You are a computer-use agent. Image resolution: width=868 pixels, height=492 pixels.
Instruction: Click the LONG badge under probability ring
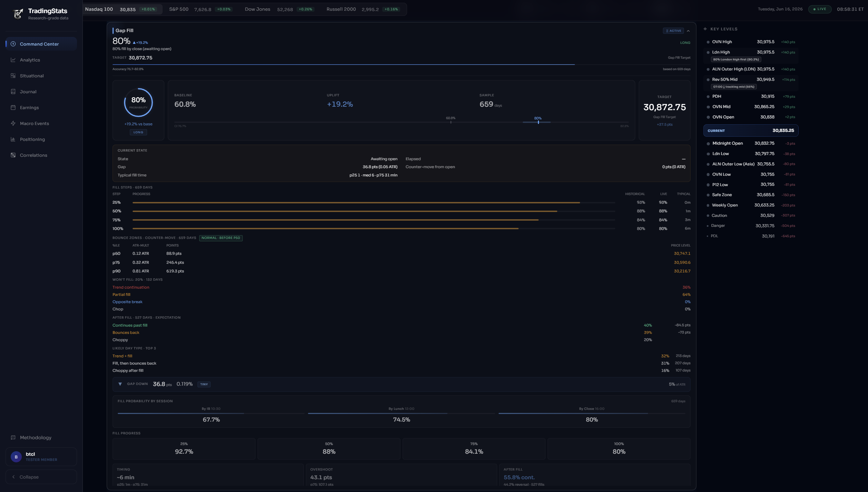138,132
